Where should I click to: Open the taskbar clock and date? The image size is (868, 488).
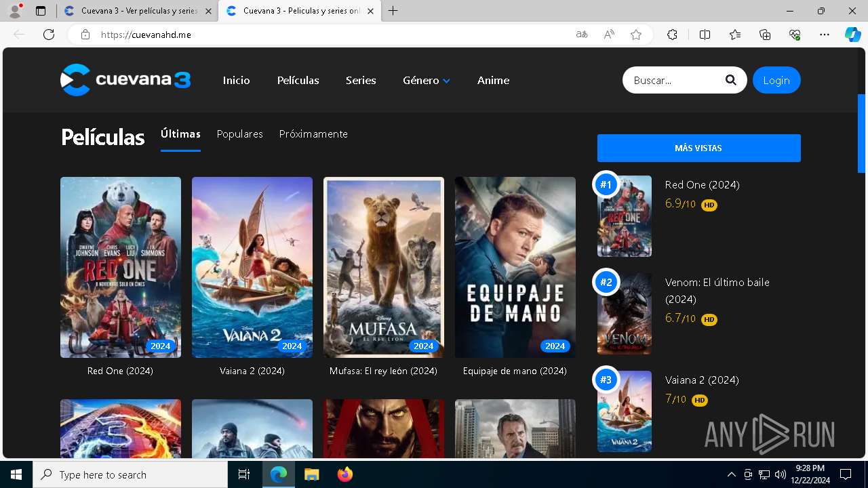click(810, 474)
